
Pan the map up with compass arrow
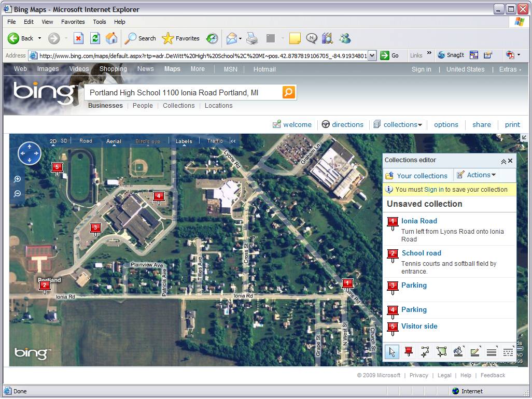30,146
